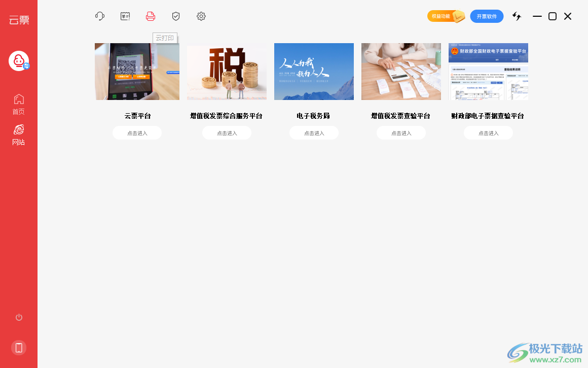588x368 pixels.
Task: Go to 首页 home in sidebar
Action: (18, 105)
